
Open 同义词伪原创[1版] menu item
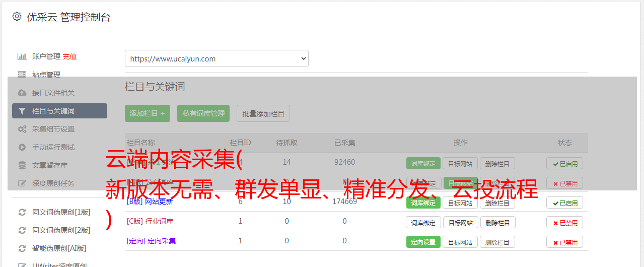tap(61, 212)
